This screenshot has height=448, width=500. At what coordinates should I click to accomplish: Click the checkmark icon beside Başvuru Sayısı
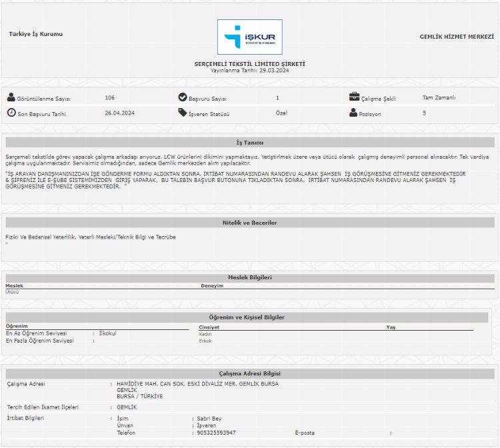click(183, 97)
